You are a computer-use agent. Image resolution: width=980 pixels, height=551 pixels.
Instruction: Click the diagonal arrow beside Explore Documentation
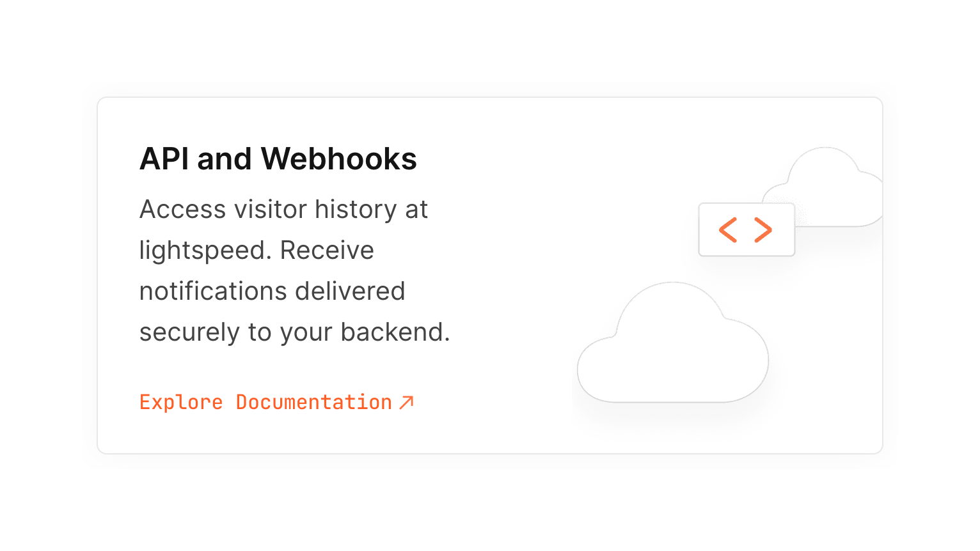[x=407, y=402]
